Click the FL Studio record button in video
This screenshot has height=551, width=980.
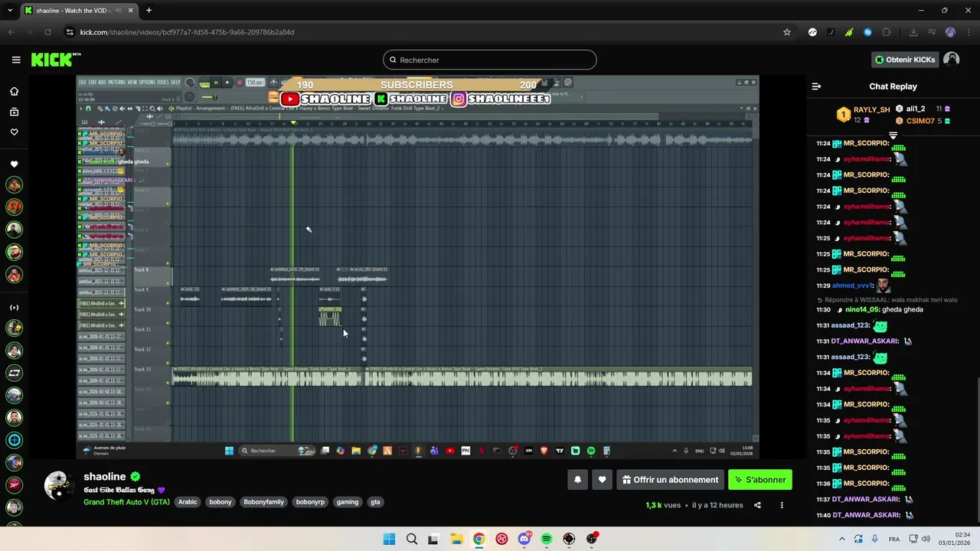240,83
